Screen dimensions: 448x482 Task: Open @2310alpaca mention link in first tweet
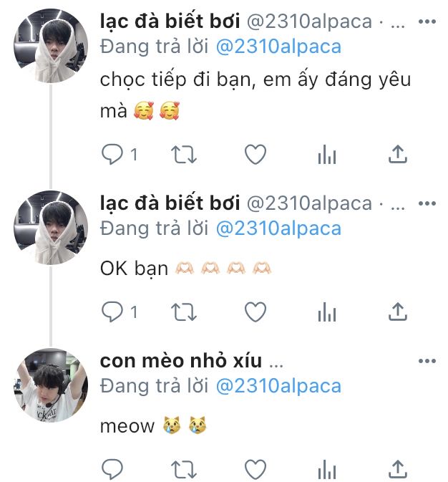click(x=278, y=47)
